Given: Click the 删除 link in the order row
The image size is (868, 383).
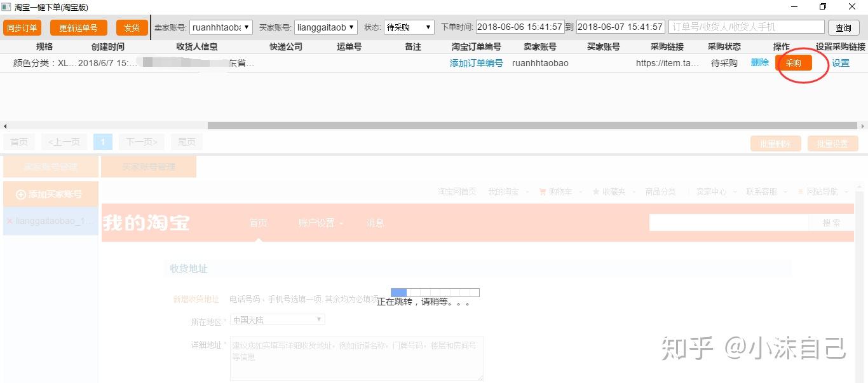Looking at the screenshot, I should tap(759, 62).
